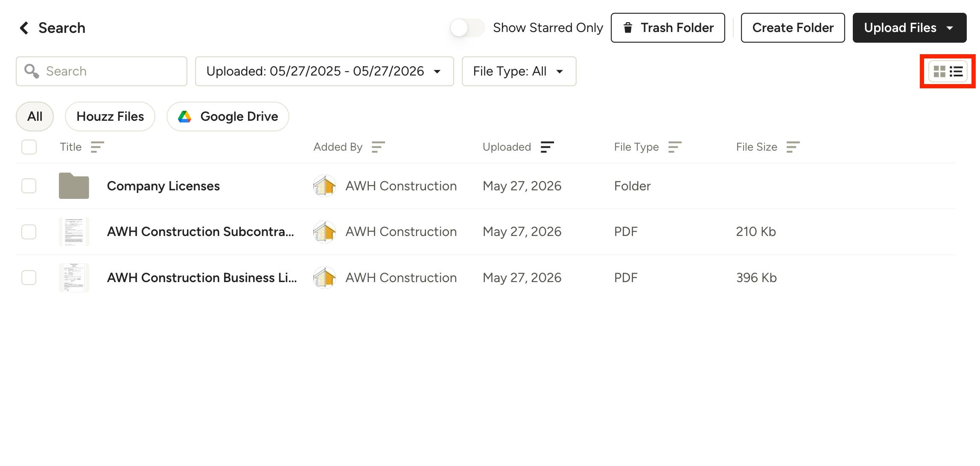Click the Search page title
980x466 pixels.
62,28
